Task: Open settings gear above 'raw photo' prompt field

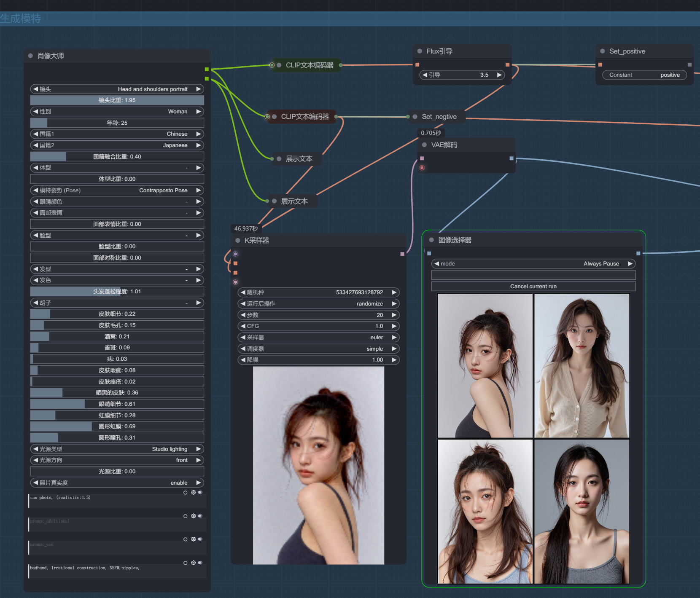Action: click(193, 492)
